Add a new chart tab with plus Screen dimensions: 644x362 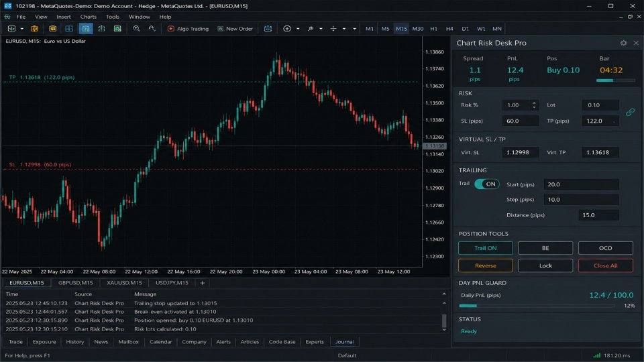(202, 283)
